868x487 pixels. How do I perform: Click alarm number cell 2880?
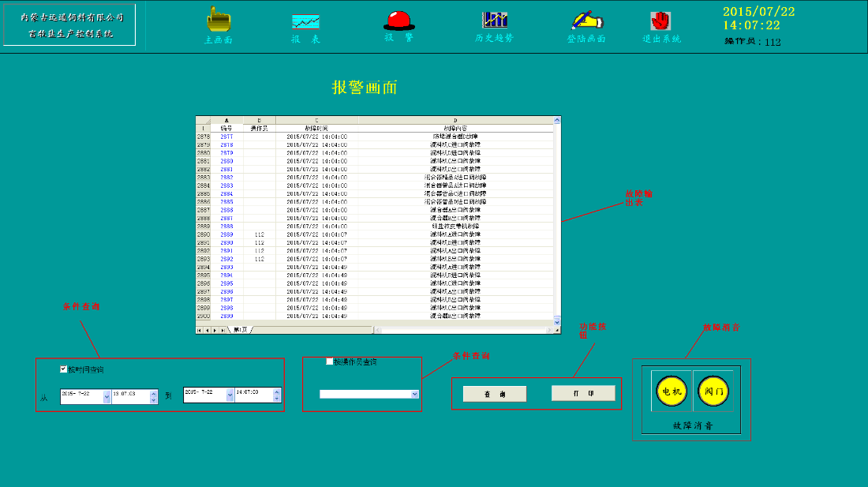(x=226, y=161)
